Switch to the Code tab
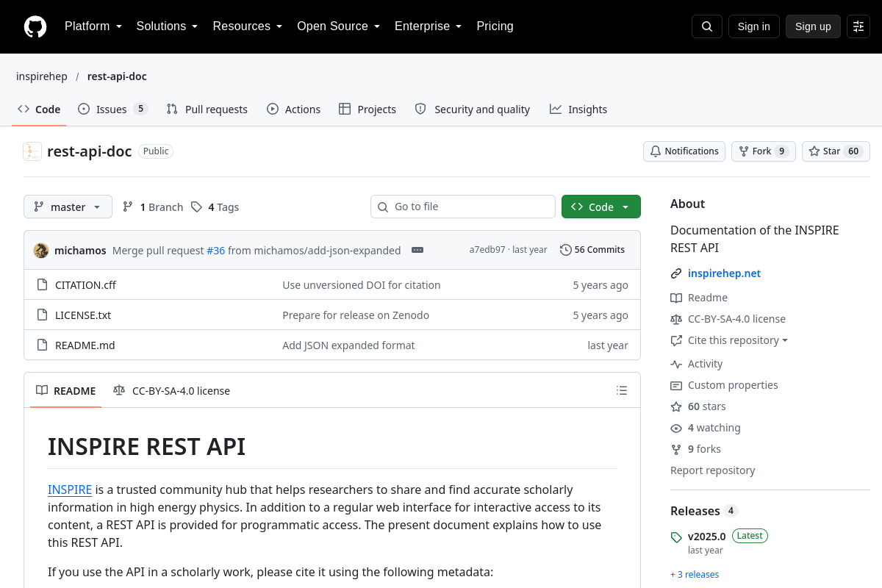 [x=39, y=110]
